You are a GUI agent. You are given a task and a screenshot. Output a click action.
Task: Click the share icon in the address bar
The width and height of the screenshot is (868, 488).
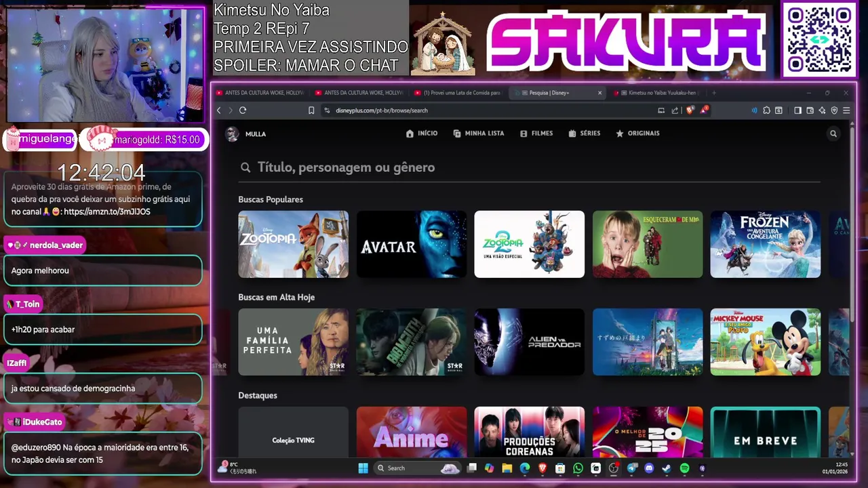click(x=675, y=110)
